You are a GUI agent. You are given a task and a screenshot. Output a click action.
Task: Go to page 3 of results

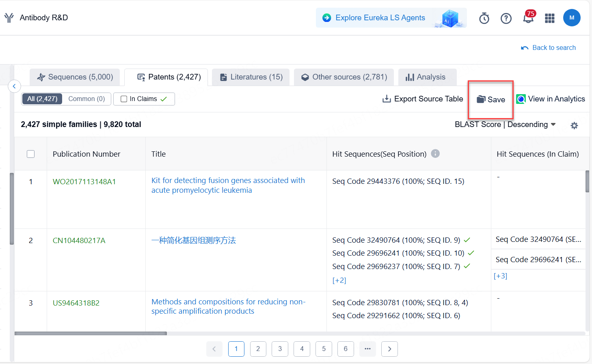coord(280,349)
